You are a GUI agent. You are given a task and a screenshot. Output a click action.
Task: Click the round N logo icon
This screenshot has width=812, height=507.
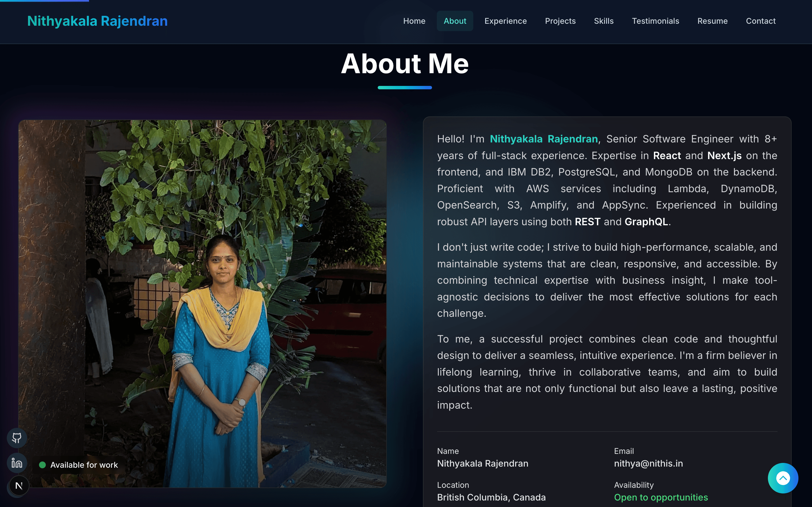point(19,486)
